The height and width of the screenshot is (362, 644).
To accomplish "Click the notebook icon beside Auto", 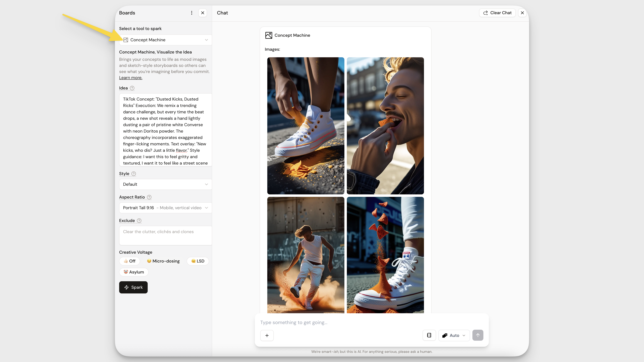I will 429,335.
